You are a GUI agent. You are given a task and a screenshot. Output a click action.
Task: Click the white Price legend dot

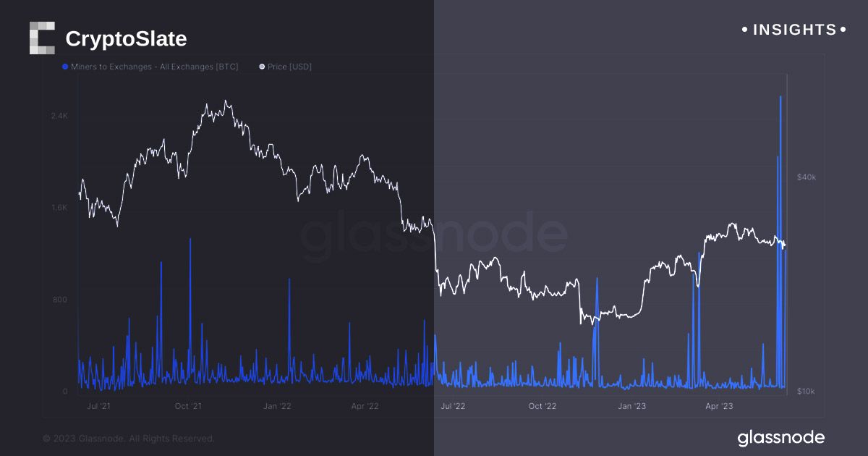[x=262, y=67]
